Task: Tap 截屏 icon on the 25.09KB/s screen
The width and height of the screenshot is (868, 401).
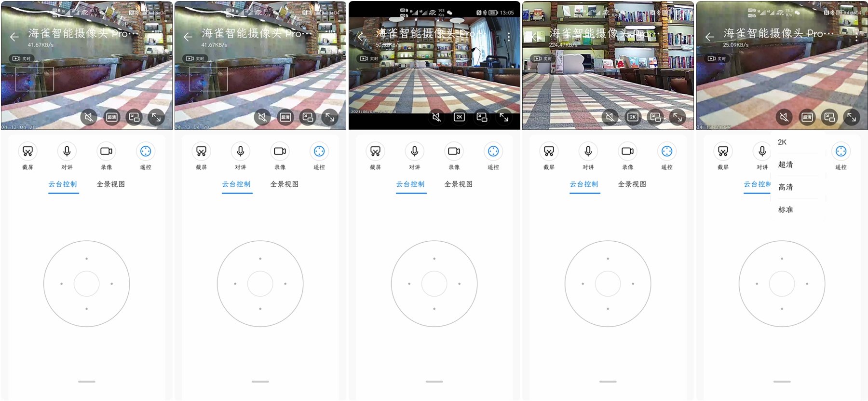Action: pyautogui.click(x=723, y=152)
